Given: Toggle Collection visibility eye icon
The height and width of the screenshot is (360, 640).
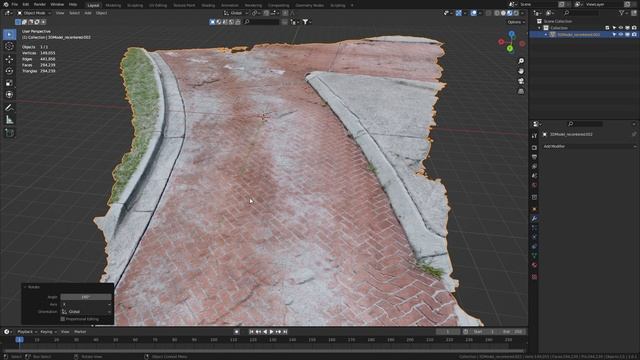Looking at the screenshot, I should tap(621, 28).
